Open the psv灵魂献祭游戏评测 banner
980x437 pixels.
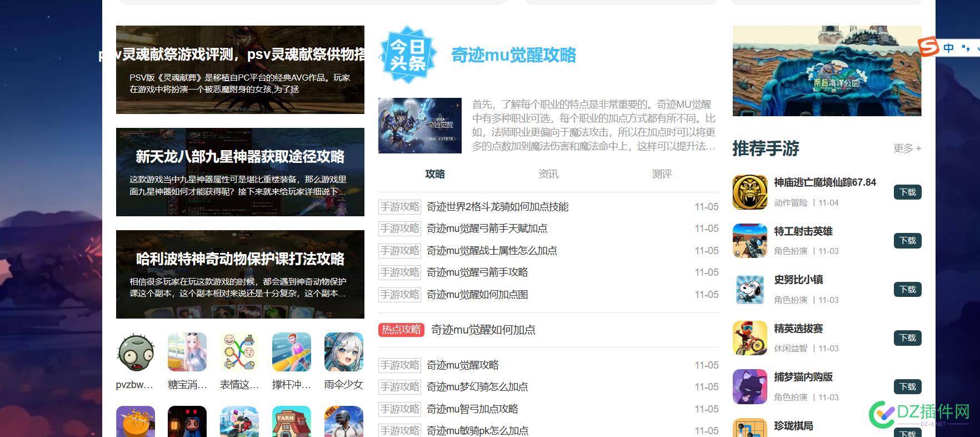[x=240, y=69]
